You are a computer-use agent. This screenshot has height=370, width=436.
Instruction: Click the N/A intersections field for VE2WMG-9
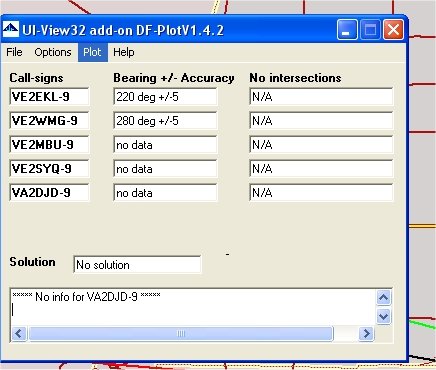tap(321, 121)
